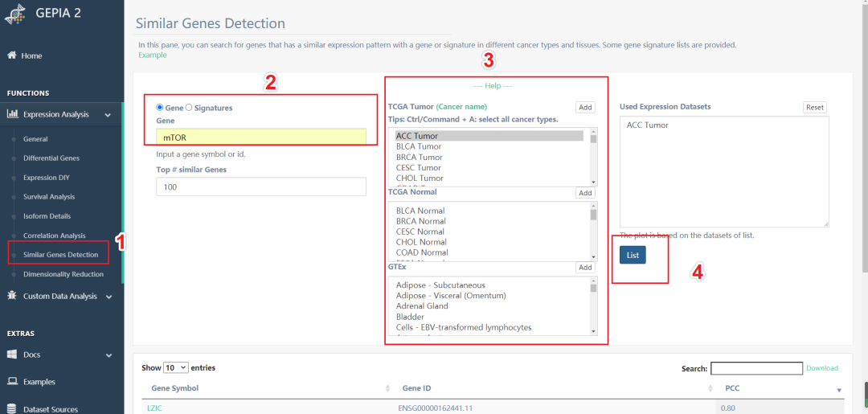868x414 pixels.
Task: Select Cells - EBV-transformed lymphocytes option
Action: click(x=489, y=328)
